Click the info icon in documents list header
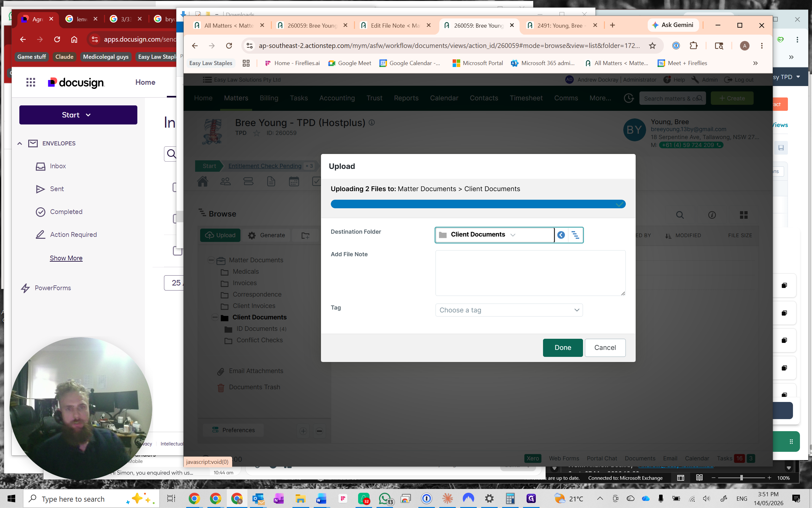This screenshot has height=508, width=812. 712,215
